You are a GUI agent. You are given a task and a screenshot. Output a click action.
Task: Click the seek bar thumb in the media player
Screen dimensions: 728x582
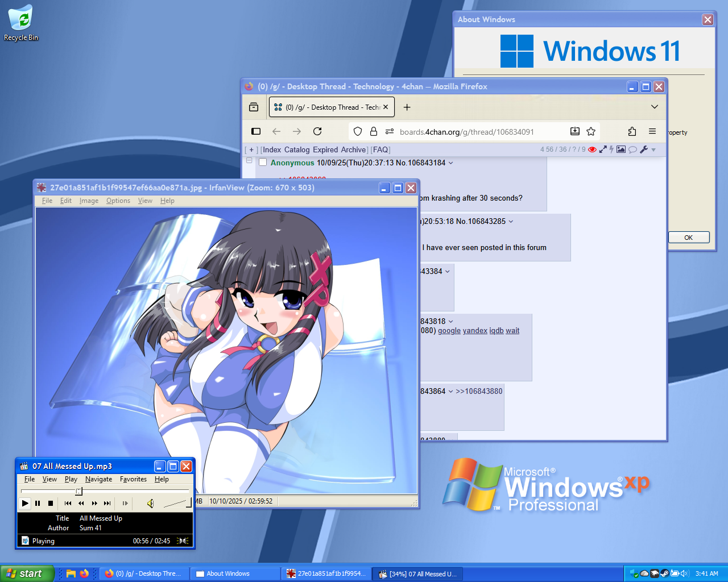tap(79, 491)
